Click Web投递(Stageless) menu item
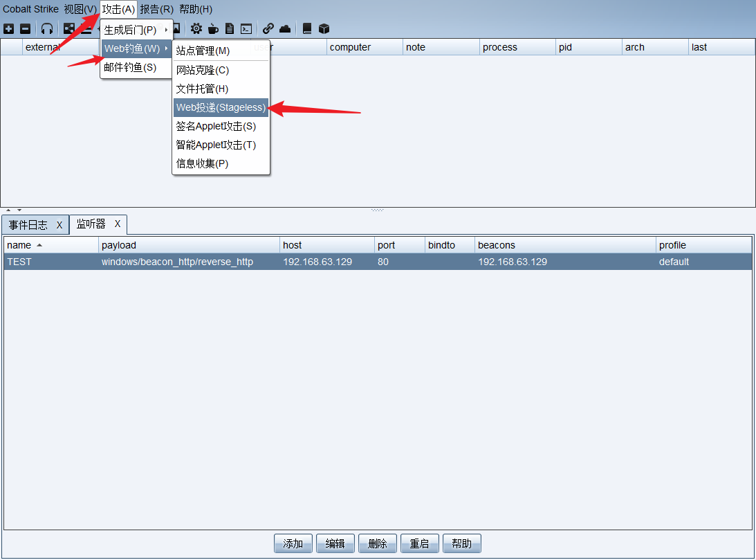This screenshot has height=560, width=756. pyautogui.click(x=221, y=107)
